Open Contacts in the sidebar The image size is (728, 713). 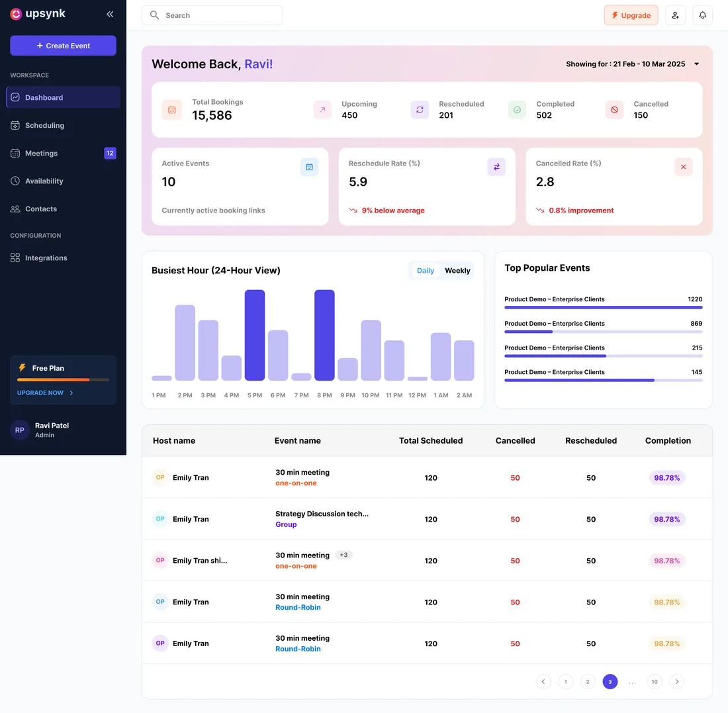tap(63, 209)
